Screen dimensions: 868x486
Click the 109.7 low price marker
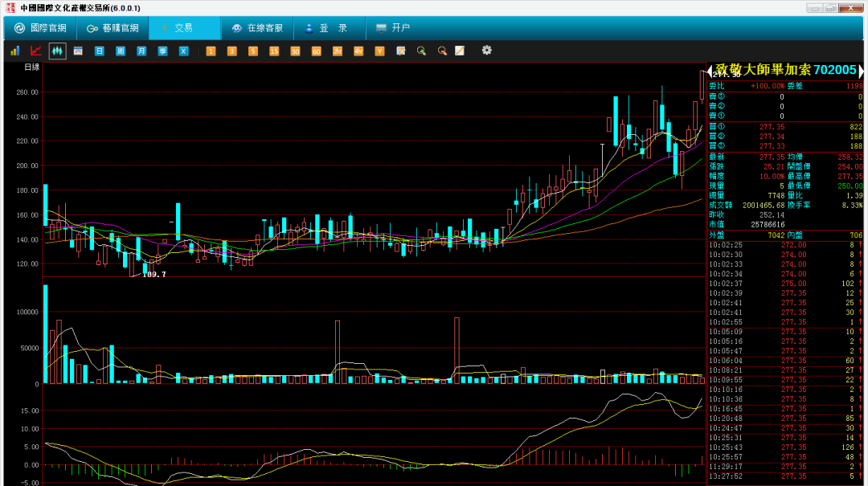click(x=154, y=275)
